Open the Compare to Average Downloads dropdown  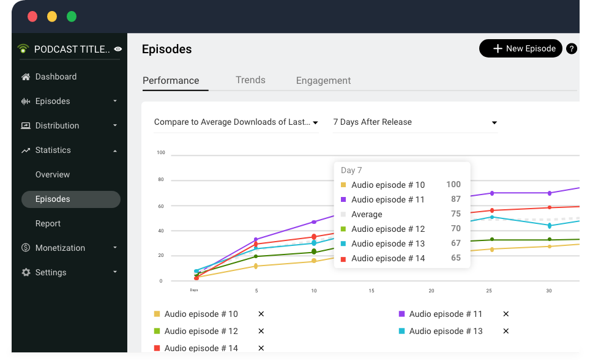tap(236, 122)
